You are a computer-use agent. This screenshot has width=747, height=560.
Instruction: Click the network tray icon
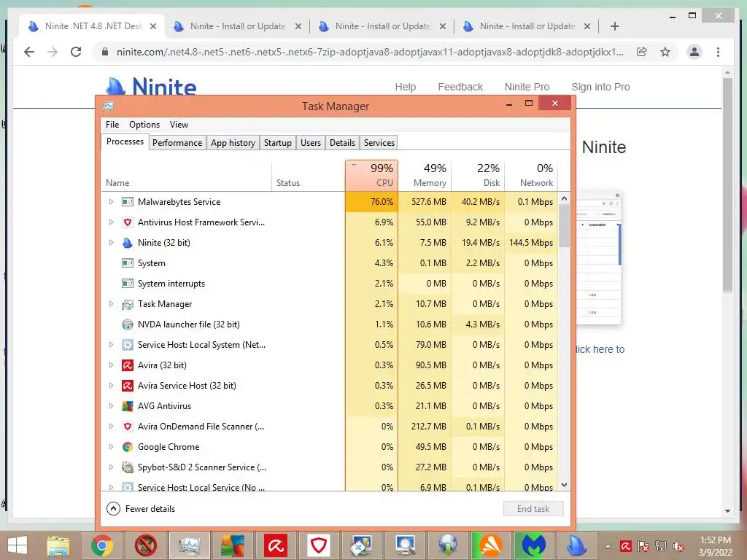point(661,546)
